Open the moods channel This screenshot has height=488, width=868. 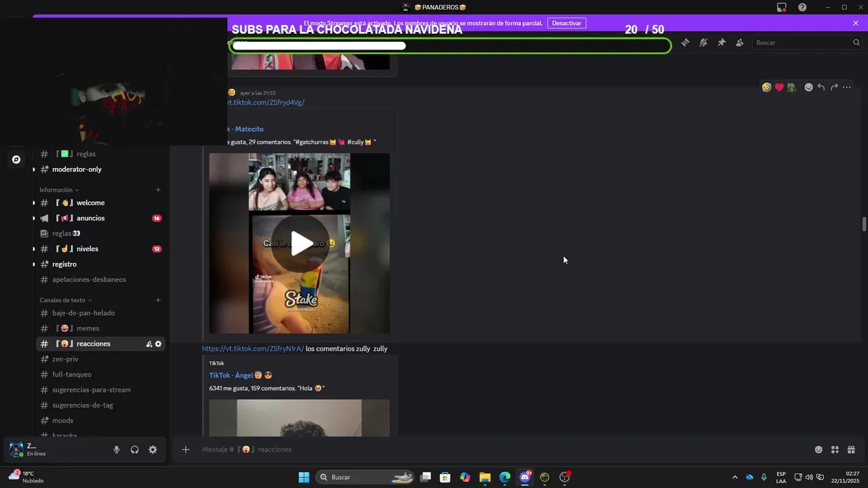tap(101, 420)
